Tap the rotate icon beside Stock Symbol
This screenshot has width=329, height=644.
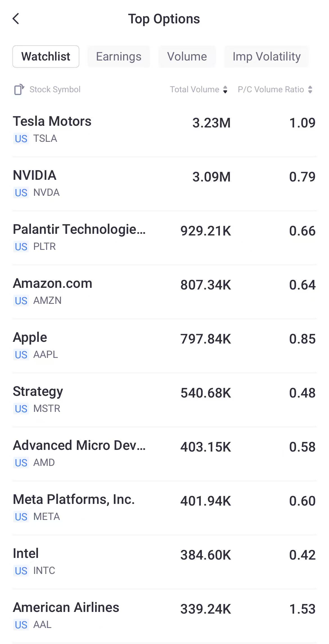click(x=19, y=89)
